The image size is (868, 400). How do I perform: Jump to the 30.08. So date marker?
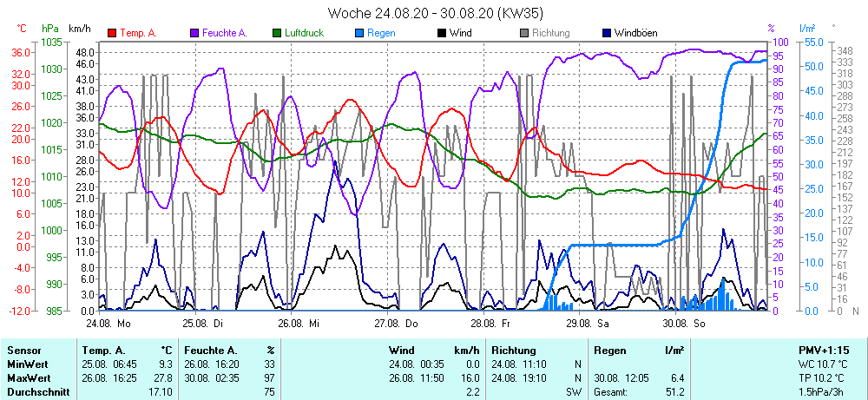coord(683,323)
